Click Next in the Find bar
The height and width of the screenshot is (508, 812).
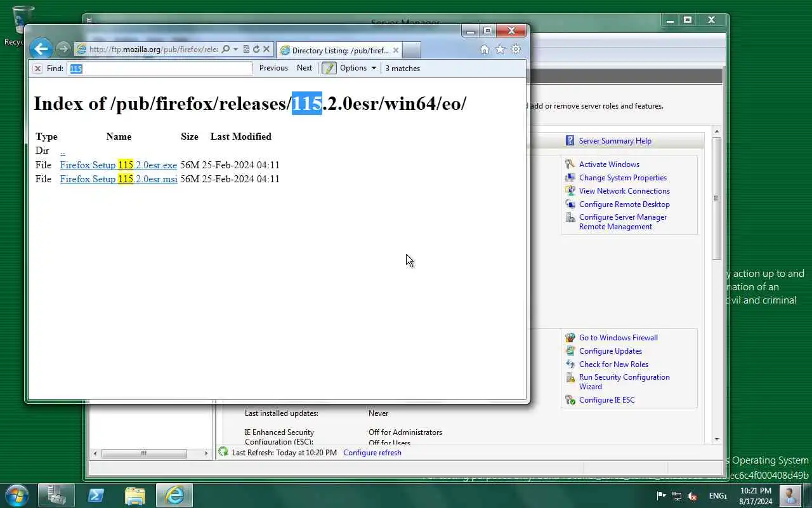tap(304, 68)
